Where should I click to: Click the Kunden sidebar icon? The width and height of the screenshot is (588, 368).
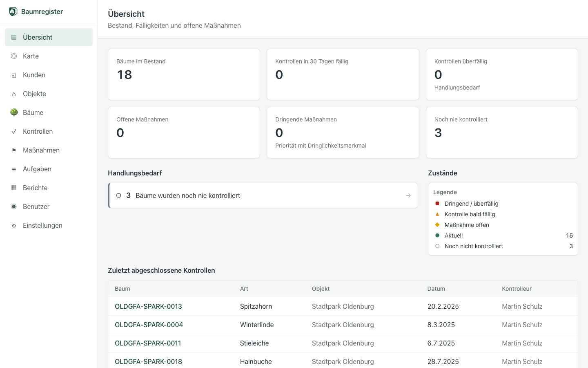coord(14,75)
